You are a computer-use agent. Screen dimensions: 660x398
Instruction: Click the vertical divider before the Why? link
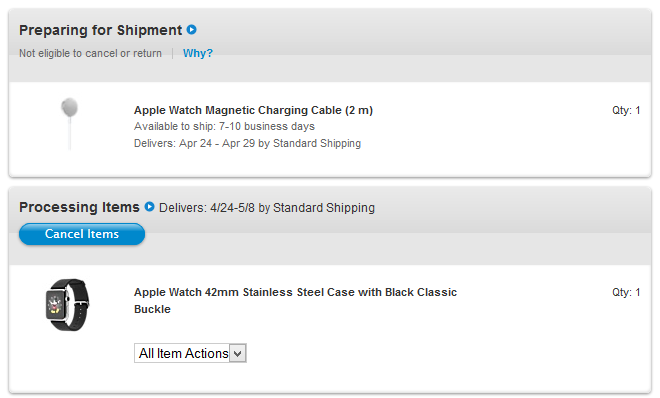click(173, 53)
